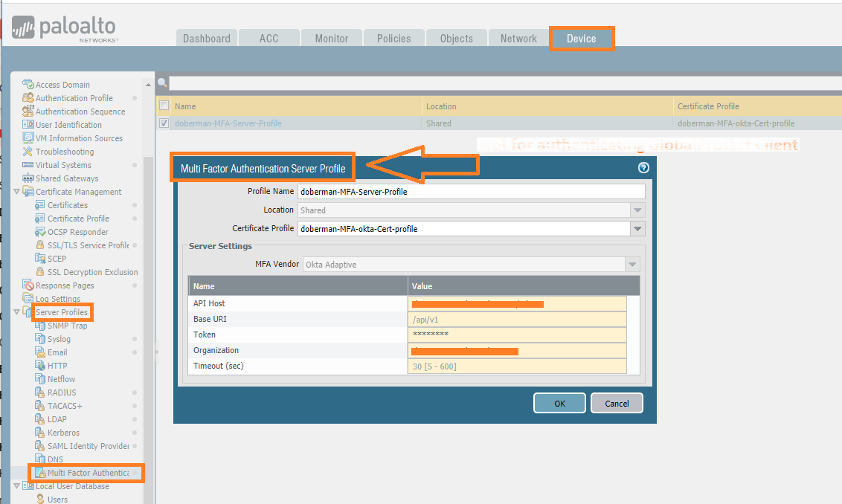Click OK to save the profile

(559, 403)
